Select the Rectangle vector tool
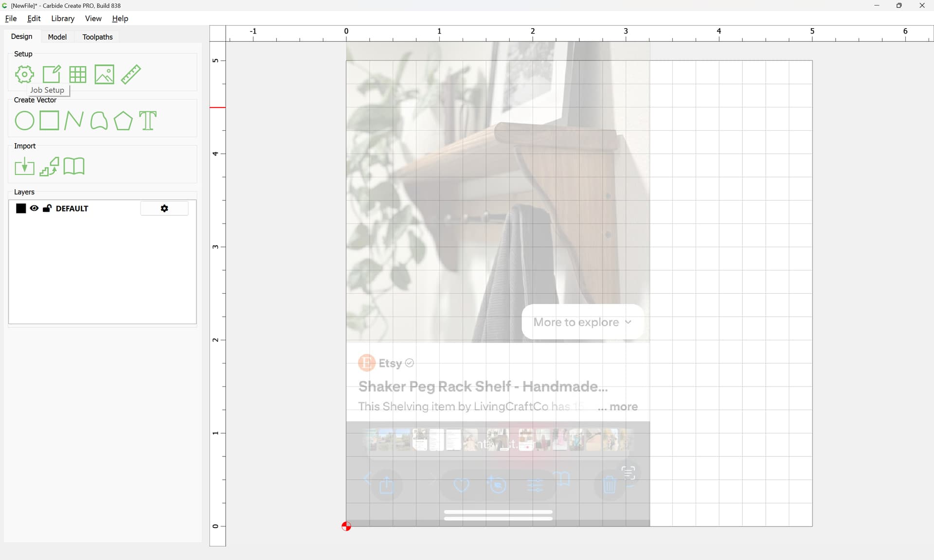Viewport: 934px width, 560px height. click(x=49, y=121)
